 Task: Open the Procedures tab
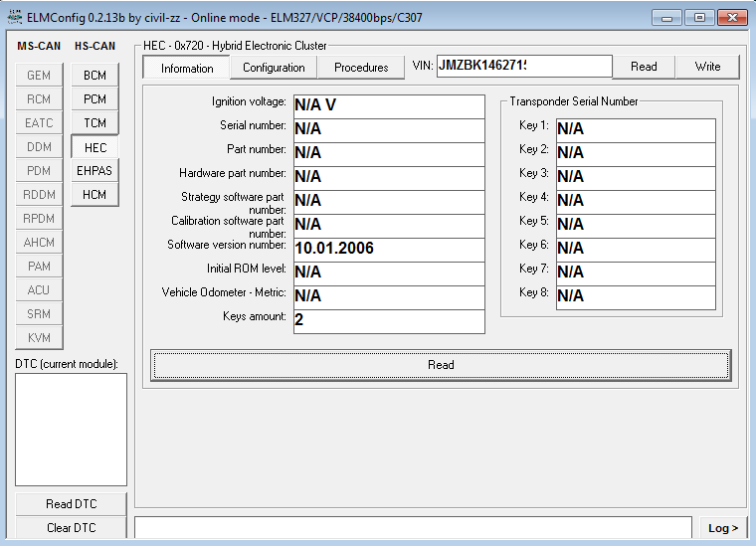[361, 68]
